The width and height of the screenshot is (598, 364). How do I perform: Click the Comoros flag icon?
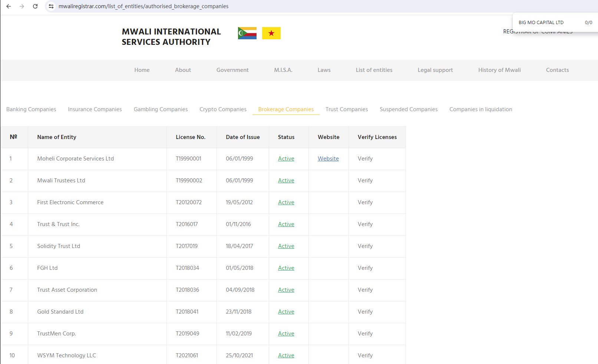tap(247, 33)
